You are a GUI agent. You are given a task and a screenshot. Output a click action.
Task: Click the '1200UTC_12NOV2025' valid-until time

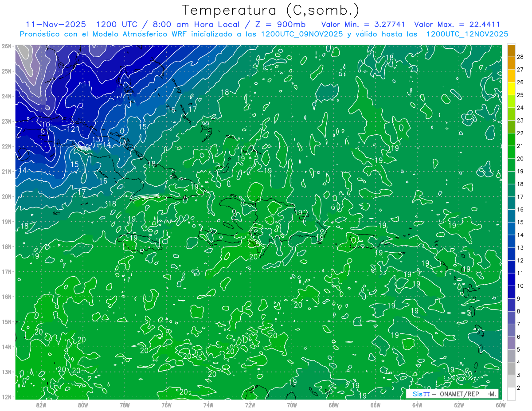[x=467, y=34]
